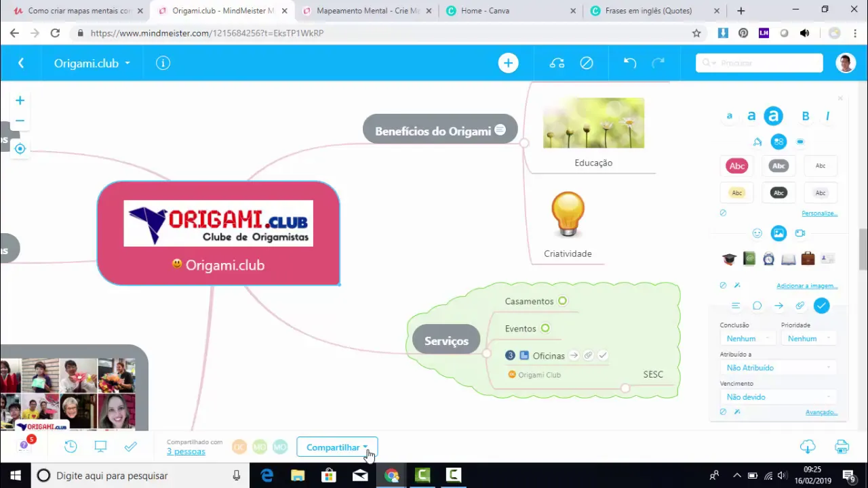The image size is (868, 488).
Task: Toggle italic text formatting
Action: 827,117
